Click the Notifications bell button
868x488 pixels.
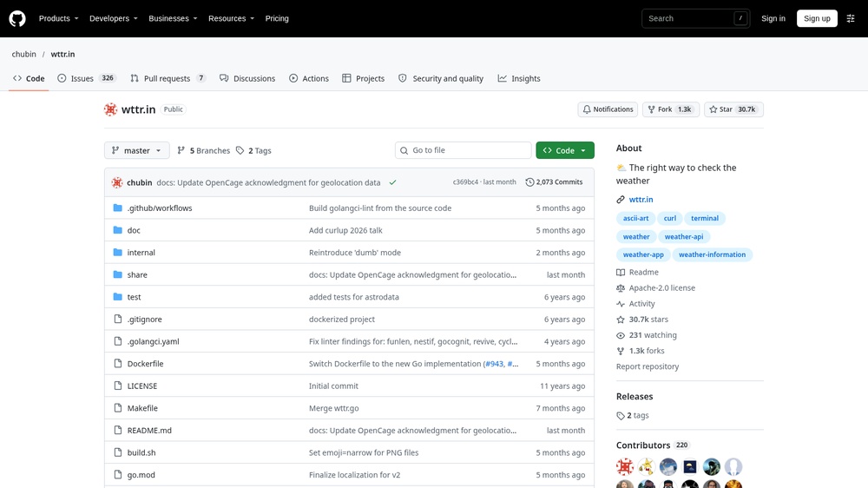pyautogui.click(x=608, y=109)
